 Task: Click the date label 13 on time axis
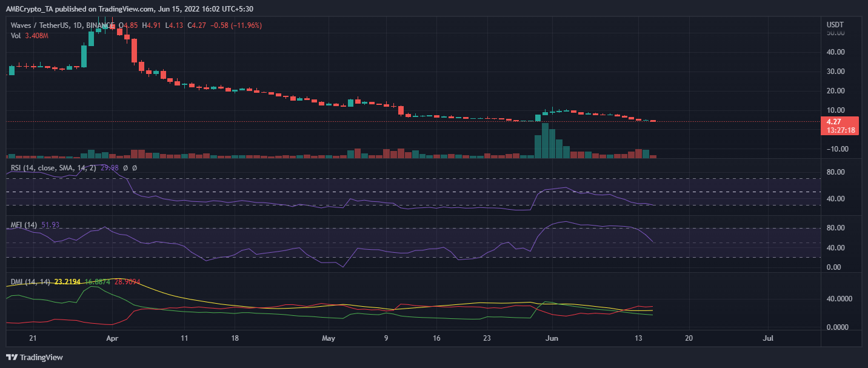tap(638, 338)
